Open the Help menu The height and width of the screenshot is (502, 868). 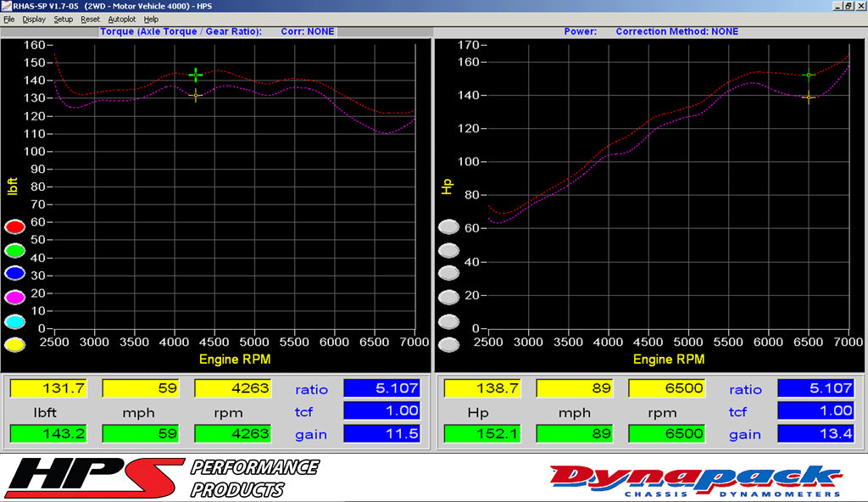pyautogui.click(x=151, y=19)
